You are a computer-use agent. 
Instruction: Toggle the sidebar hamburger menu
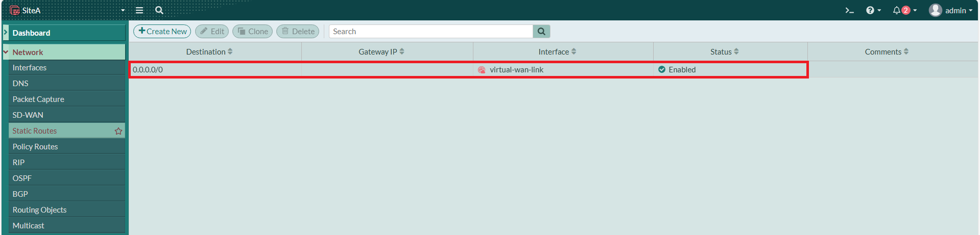pos(139,10)
